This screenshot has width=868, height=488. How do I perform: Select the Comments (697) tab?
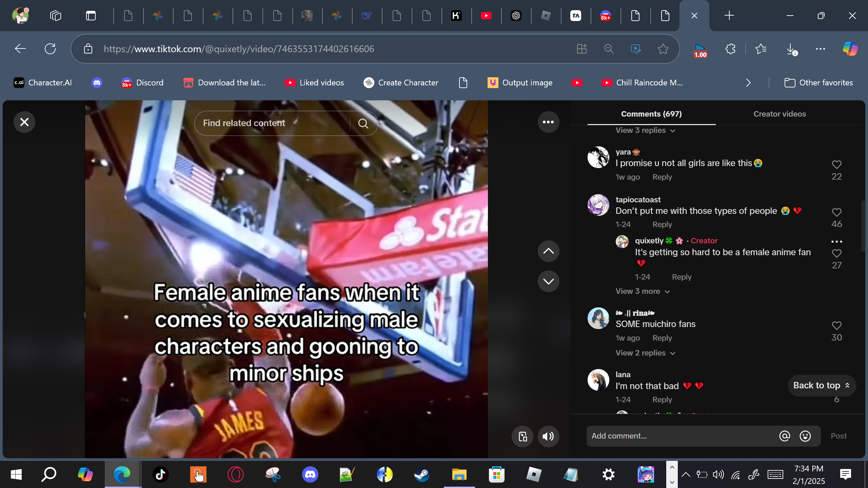pos(651,114)
